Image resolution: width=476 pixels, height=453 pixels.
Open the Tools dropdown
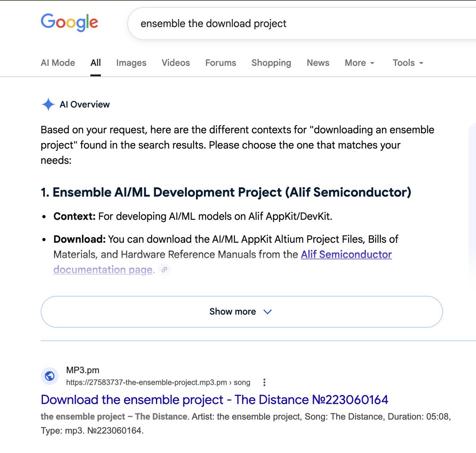click(408, 63)
